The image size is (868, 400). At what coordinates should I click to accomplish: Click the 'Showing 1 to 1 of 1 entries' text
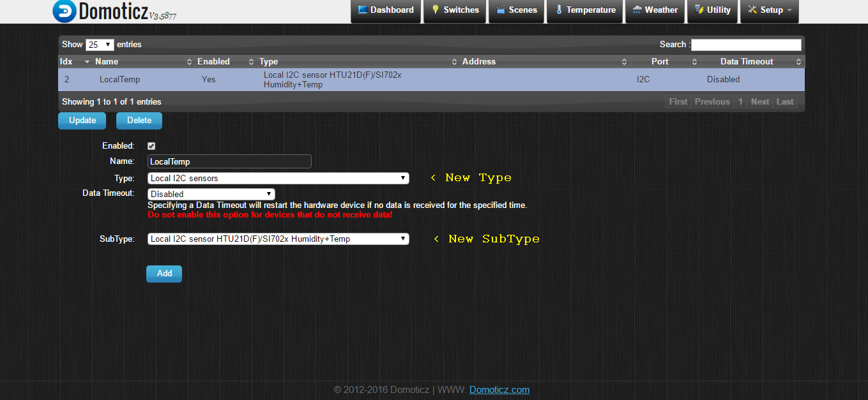pos(112,102)
